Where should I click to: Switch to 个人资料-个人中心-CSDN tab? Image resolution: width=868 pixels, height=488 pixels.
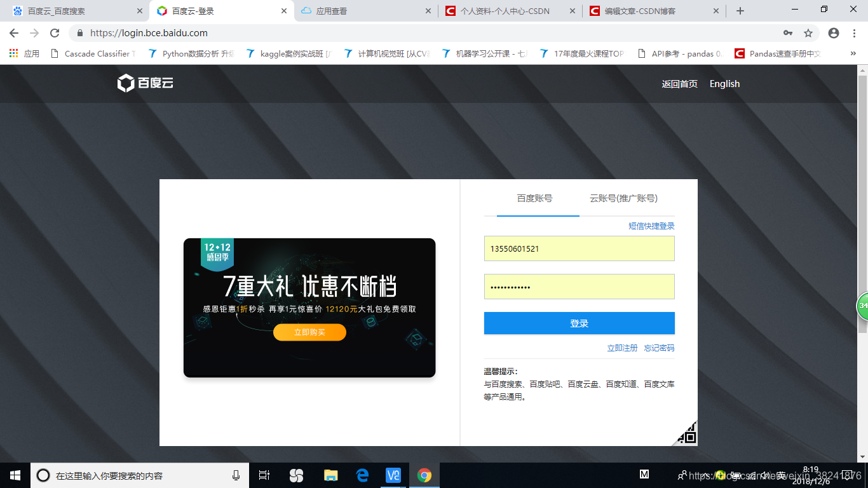point(510,11)
